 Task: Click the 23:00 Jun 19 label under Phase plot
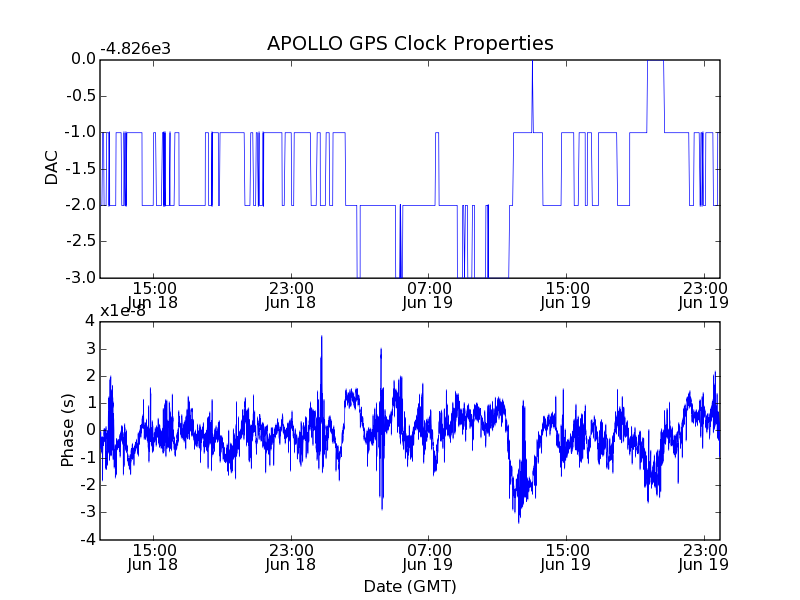704,557
